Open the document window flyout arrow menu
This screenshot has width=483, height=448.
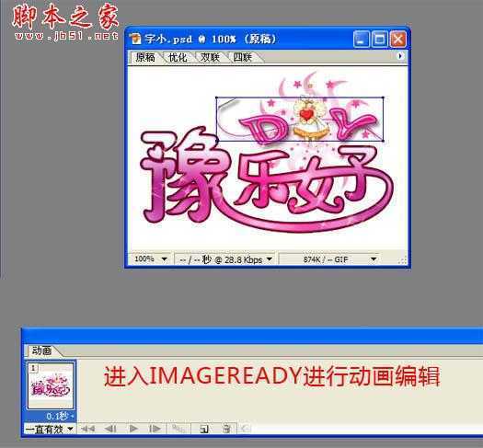399,56
